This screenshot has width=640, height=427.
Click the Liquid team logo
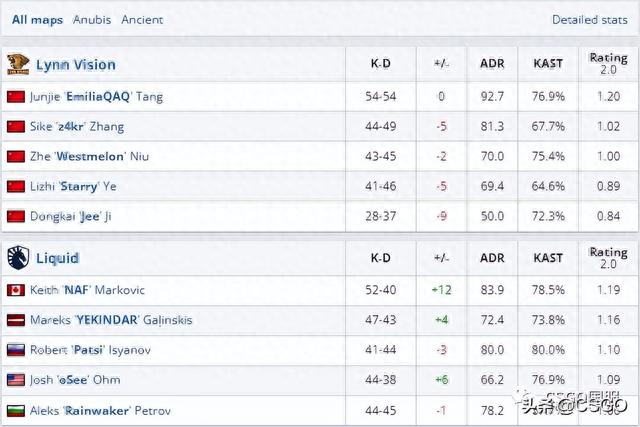pos(17,257)
